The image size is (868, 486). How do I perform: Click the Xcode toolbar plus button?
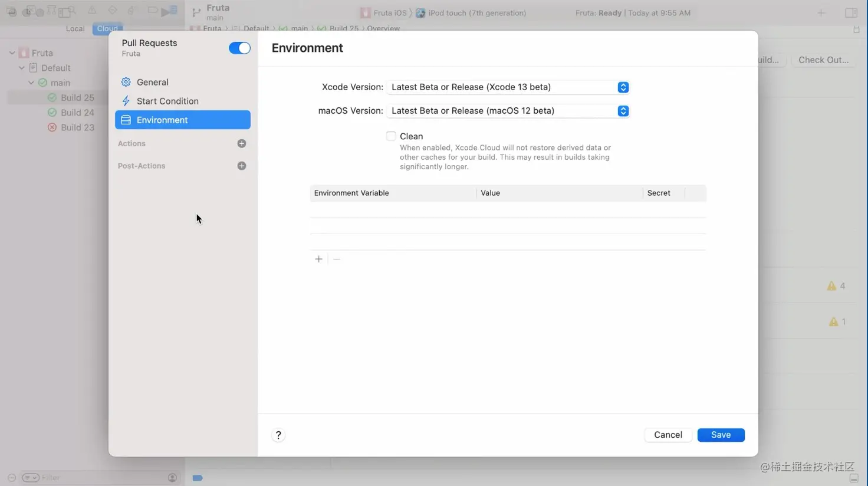point(821,12)
